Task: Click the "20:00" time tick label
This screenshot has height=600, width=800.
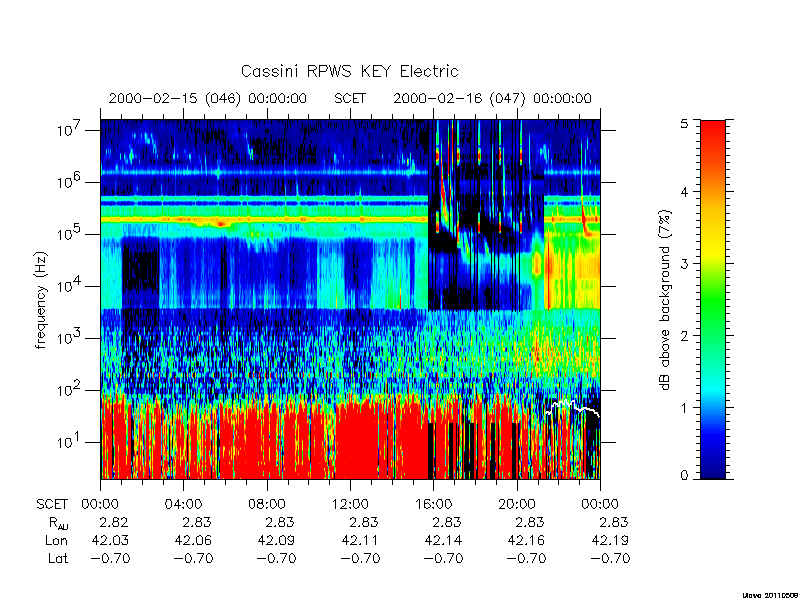Action: click(x=517, y=505)
